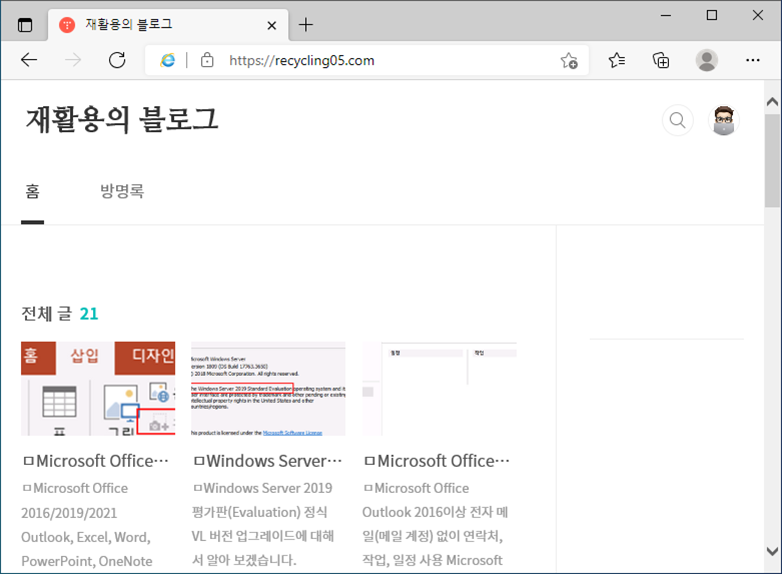Open third Microsoft Office post title
Image resolution: width=782 pixels, height=574 pixels.
(437, 461)
